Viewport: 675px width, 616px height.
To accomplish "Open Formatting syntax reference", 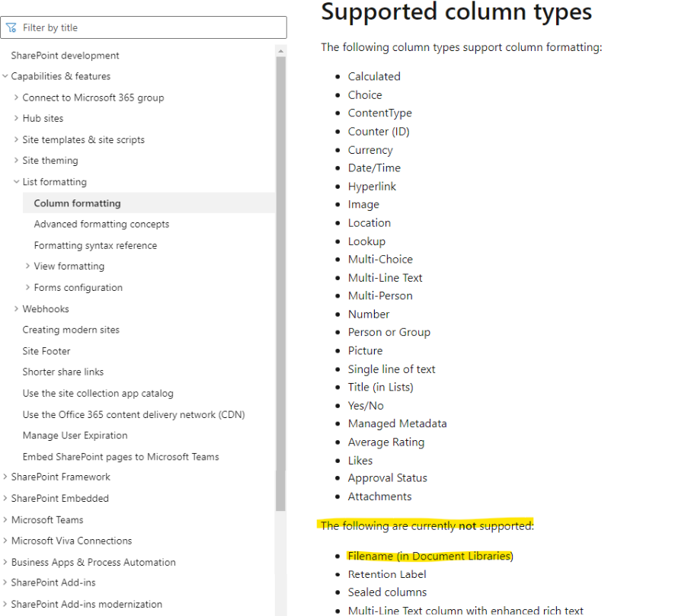I will click(x=95, y=246).
